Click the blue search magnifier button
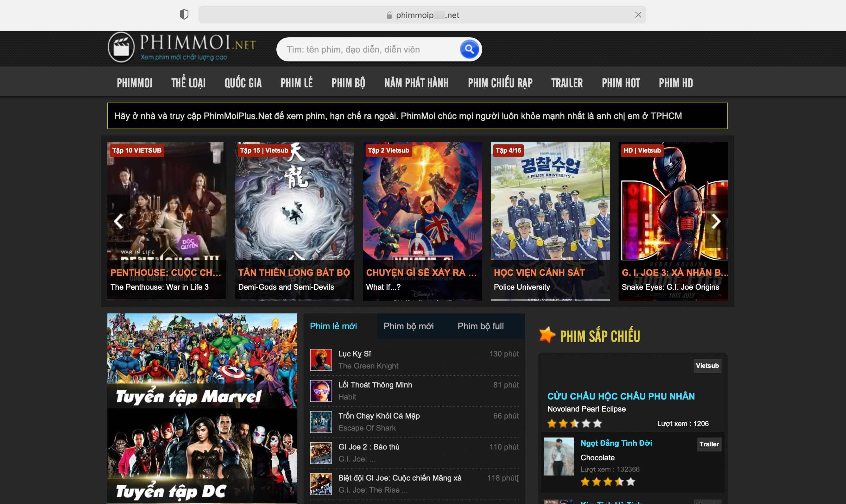This screenshot has width=846, height=504. tap(469, 50)
